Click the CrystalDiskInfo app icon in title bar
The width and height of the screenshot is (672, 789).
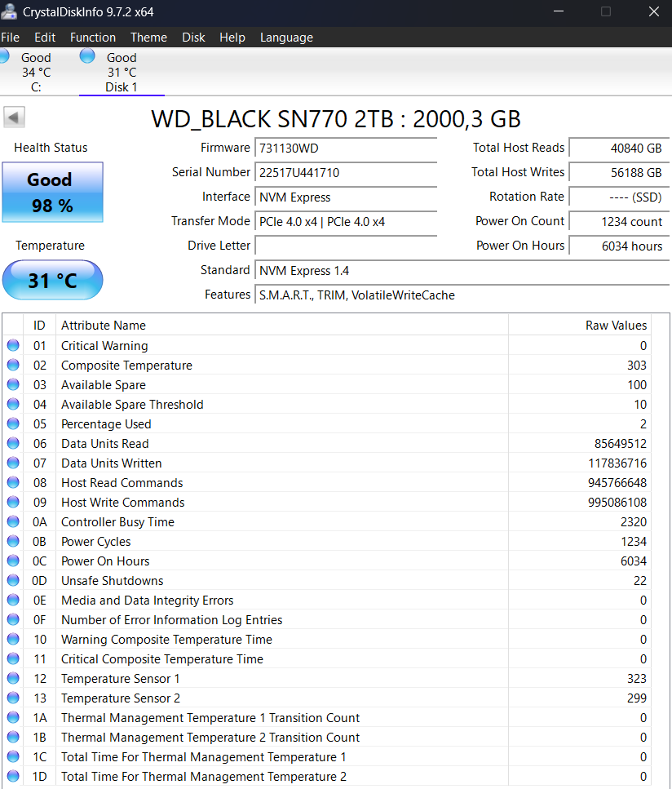(x=8, y=11)
